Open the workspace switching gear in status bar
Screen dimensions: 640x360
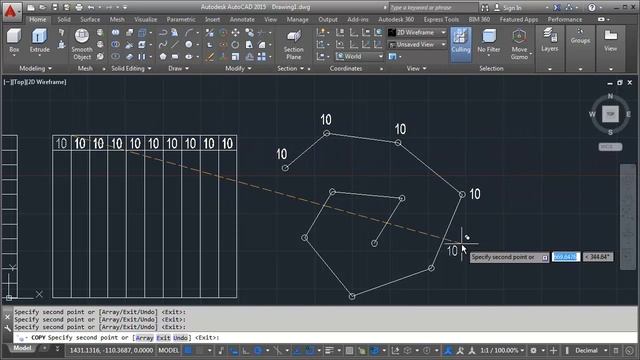point(533,350)
